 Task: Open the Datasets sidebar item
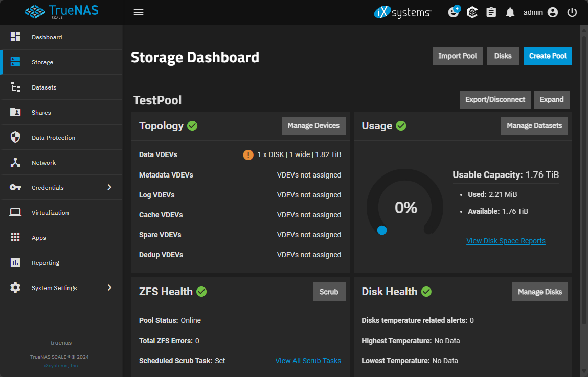[x=62, y=87]
